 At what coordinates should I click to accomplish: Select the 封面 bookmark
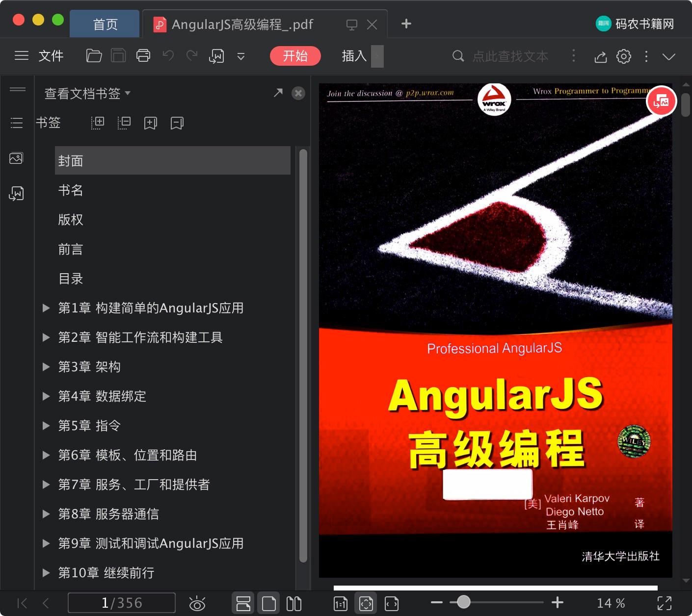point(173,160)
